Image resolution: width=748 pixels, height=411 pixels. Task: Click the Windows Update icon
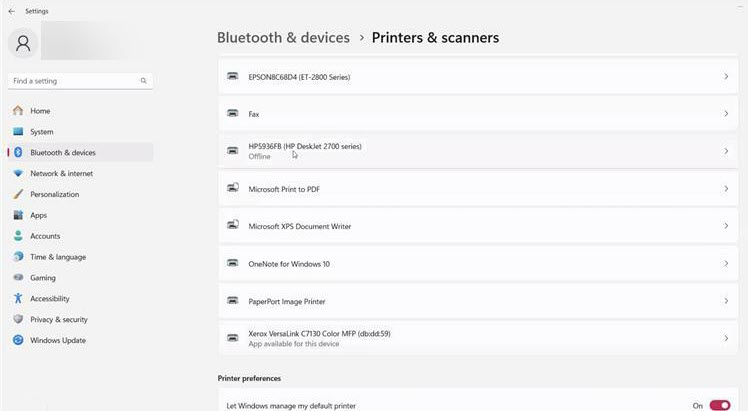click(x=18, y=341)
